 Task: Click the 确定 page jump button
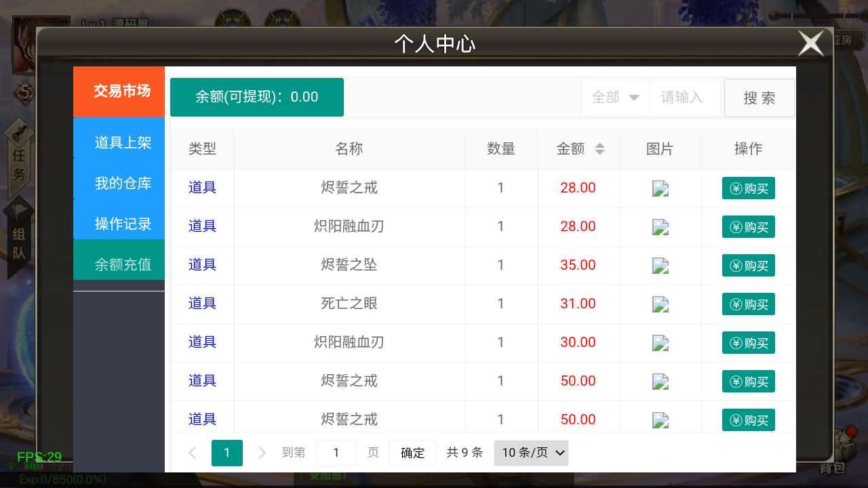412,453
